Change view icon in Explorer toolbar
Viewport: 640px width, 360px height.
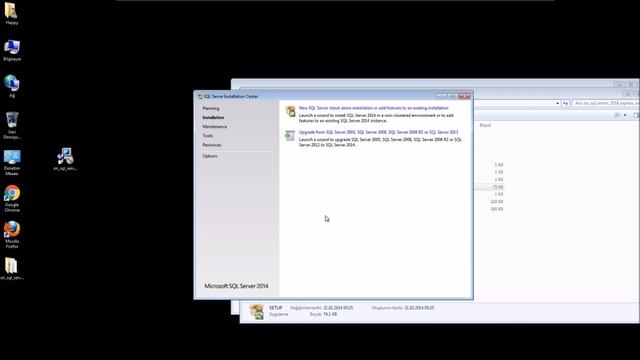coord(617,116)
